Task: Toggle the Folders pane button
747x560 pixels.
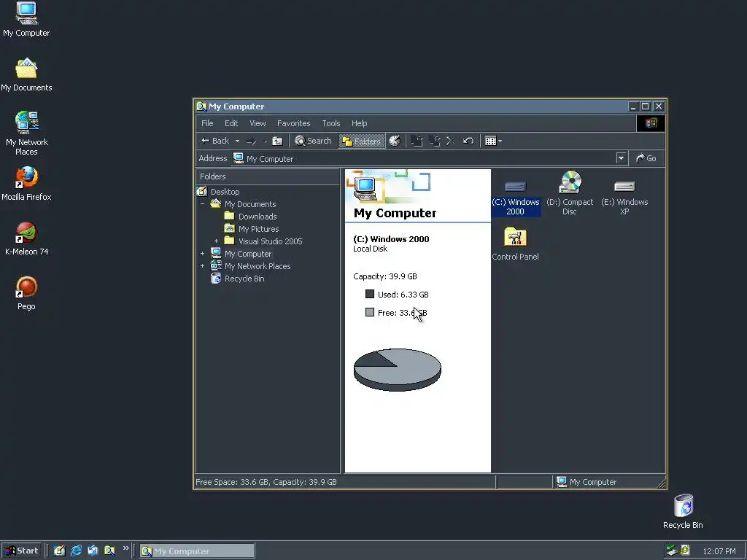Action: point(362,141)
